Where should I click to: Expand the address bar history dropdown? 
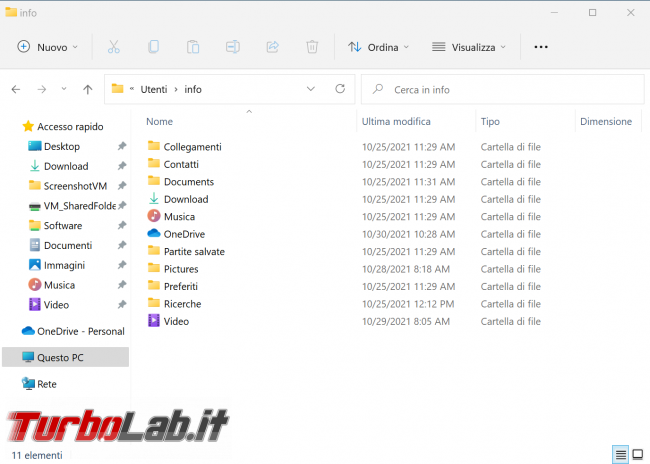point(310,89)
